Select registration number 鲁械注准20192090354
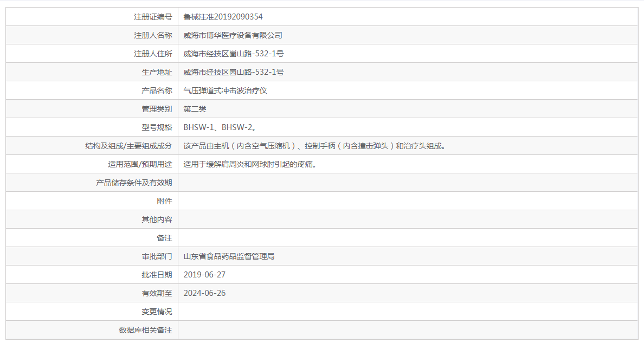This screenshot has width=644, height=343. point(223,17)
